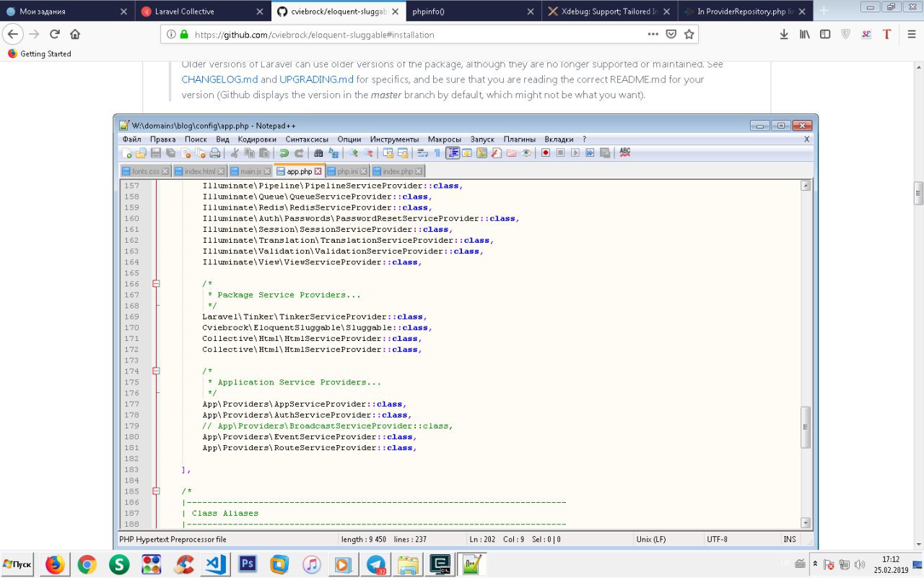
Task: Click the New file icon in Notepad++
Action: click(127, 152)
